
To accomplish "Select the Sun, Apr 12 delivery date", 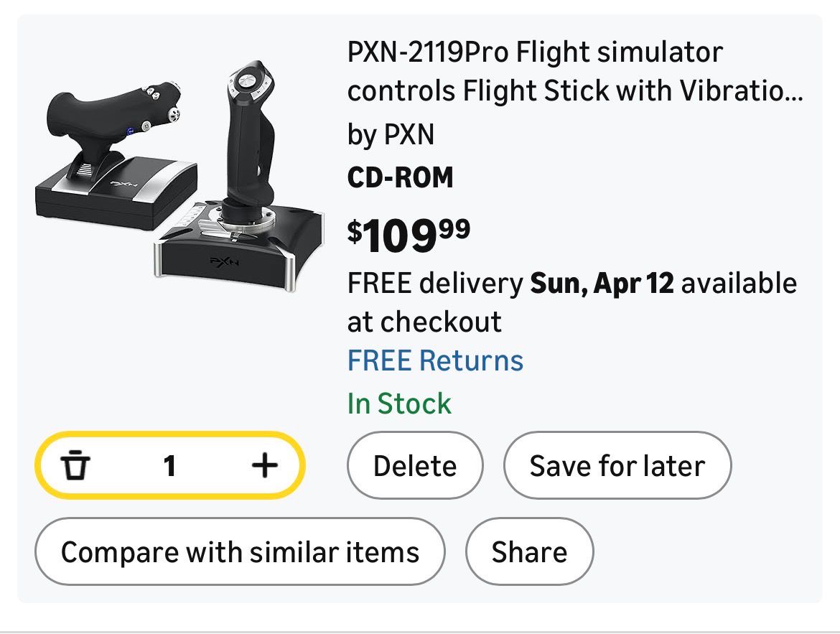I will click(602, 284).
